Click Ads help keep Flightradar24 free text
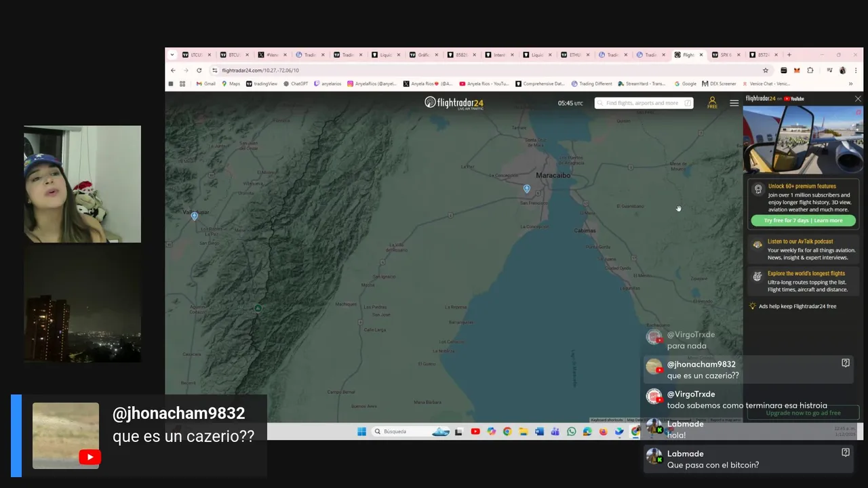Image resolution: width=868 pixels, height=488 pixels. [797, 306]
